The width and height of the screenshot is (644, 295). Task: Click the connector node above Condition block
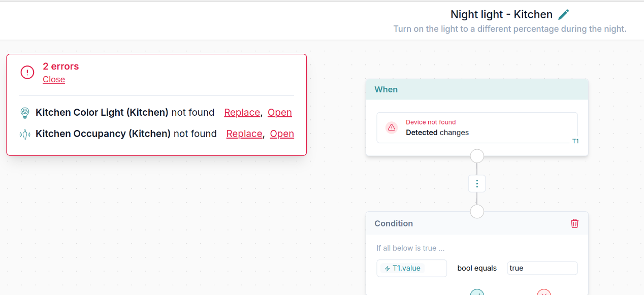477,211
